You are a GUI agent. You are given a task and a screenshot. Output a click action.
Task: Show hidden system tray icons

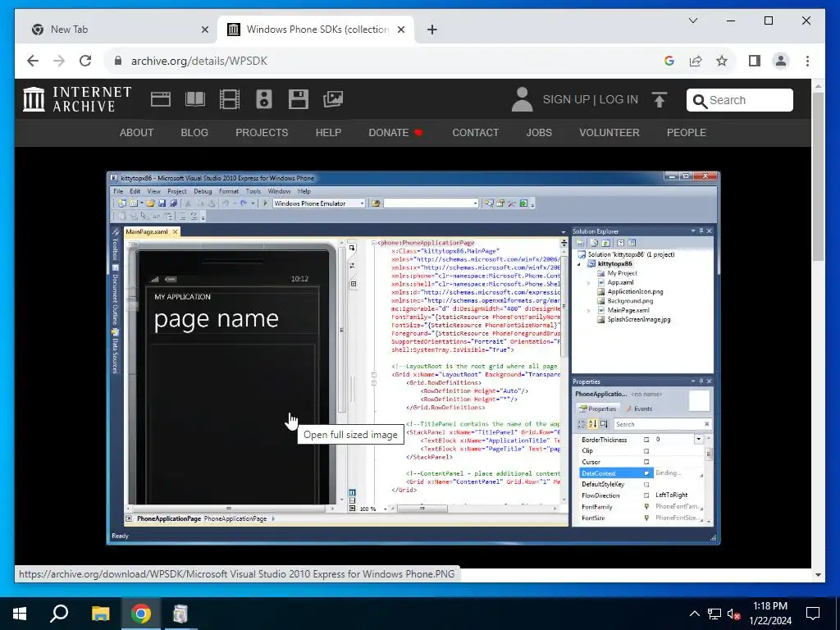pos(694,614)
